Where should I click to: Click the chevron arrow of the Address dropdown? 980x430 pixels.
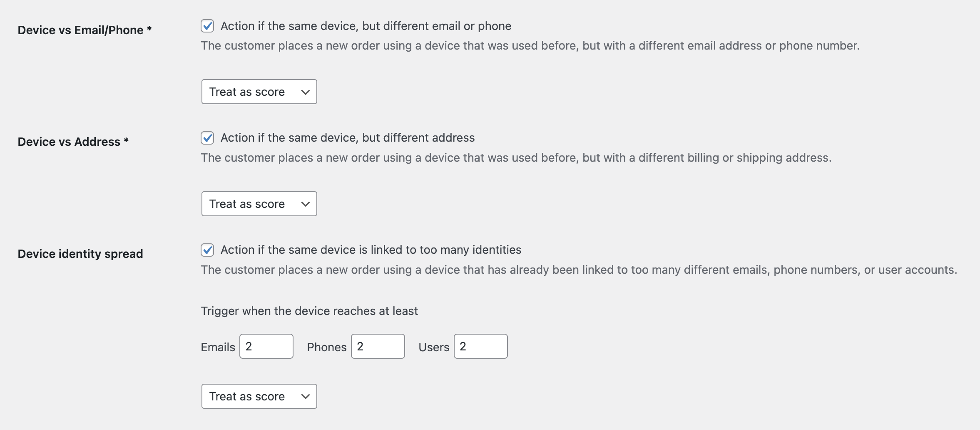[306, 204]
